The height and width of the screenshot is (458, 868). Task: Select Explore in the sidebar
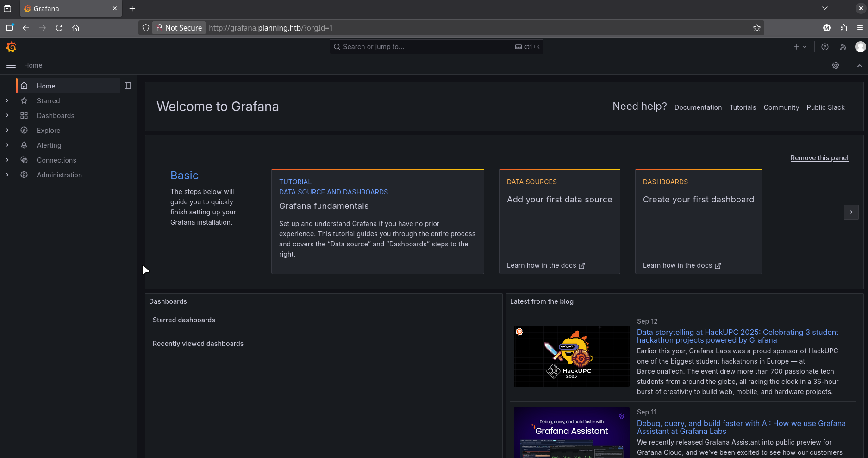click(49, 131)
